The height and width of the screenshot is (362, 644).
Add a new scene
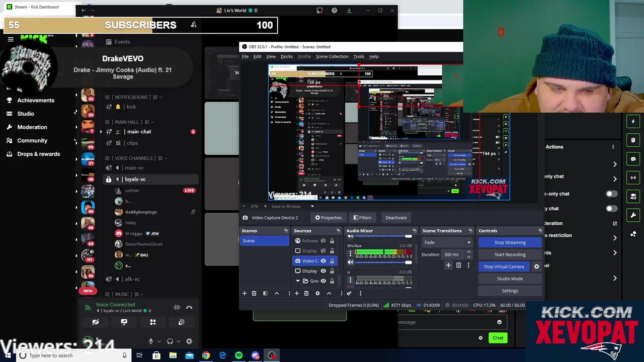pos(245,294)
